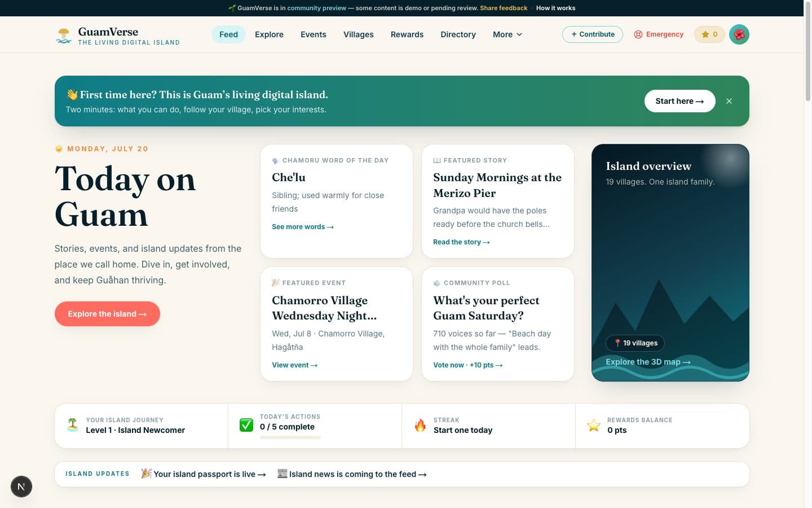Click the star points badge in header

(x=709, y=34)
